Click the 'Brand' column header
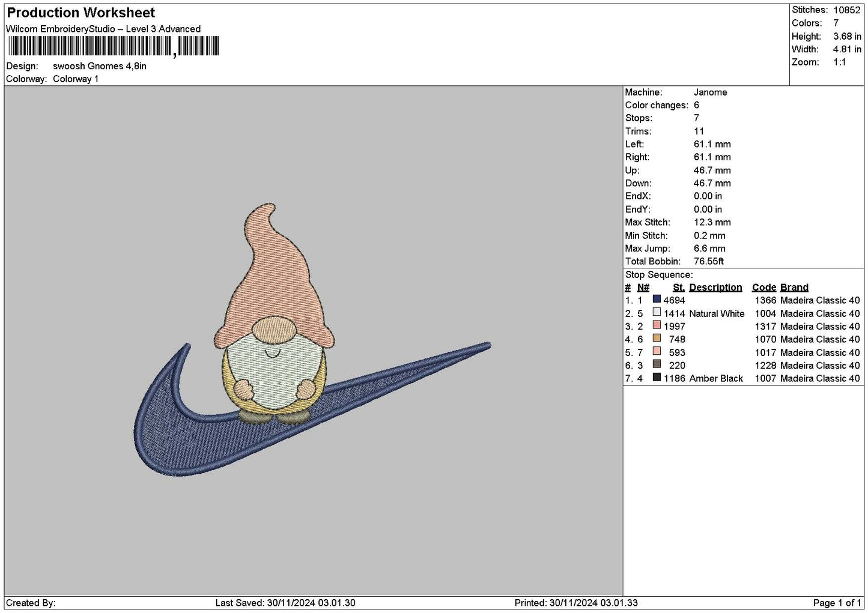 pos(794,288)
